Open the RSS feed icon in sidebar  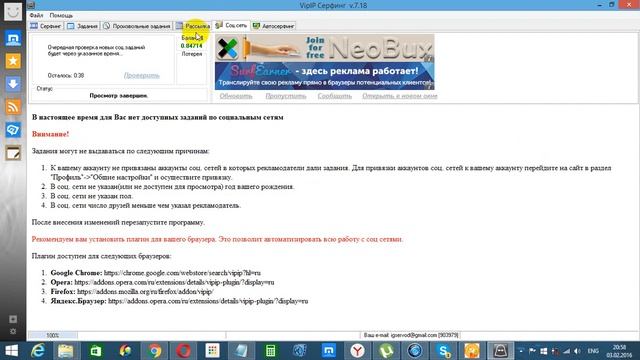[x=13, y=107]
